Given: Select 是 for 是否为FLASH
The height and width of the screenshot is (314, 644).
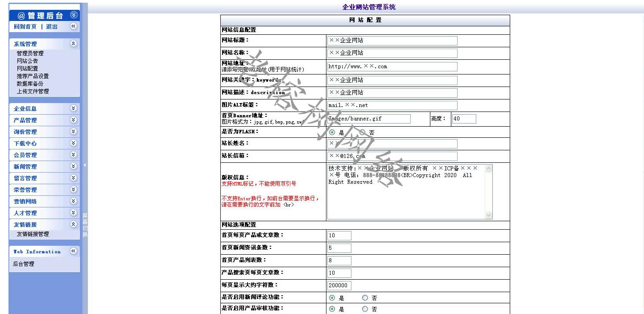Looking at the screenshot, I should point(332,132).
